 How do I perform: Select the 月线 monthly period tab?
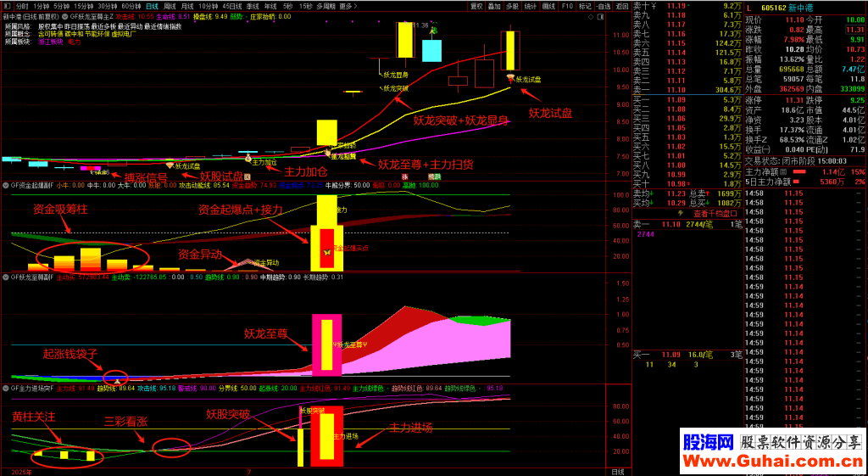click(x=189, y=7)
